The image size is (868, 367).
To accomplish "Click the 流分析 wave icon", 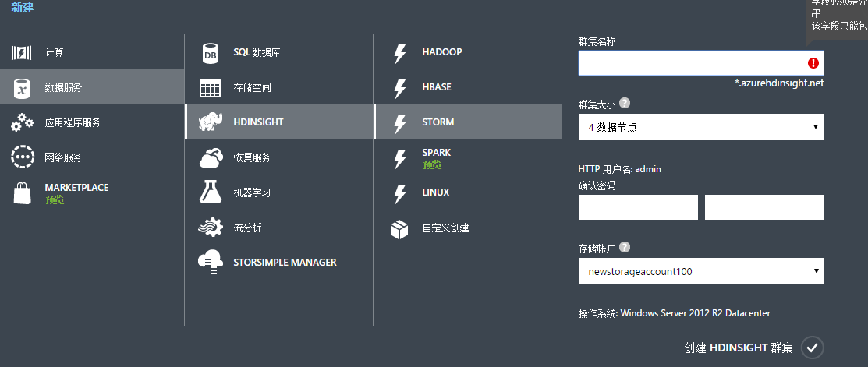I will point(211,228).
